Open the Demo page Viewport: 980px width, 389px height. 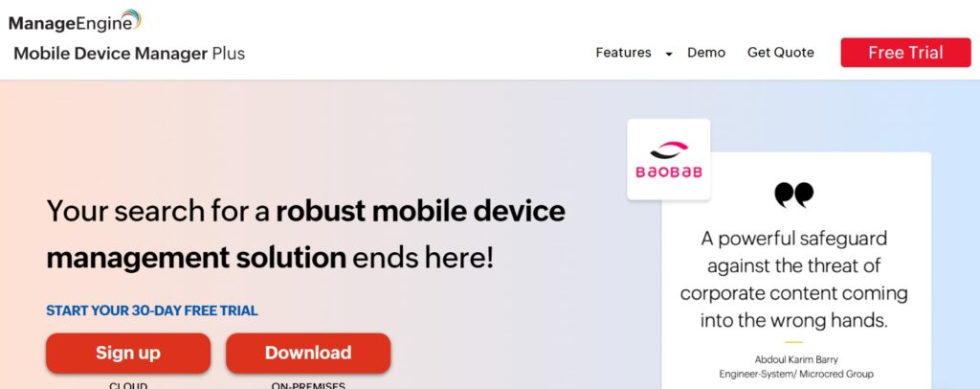tap(706, 53)
